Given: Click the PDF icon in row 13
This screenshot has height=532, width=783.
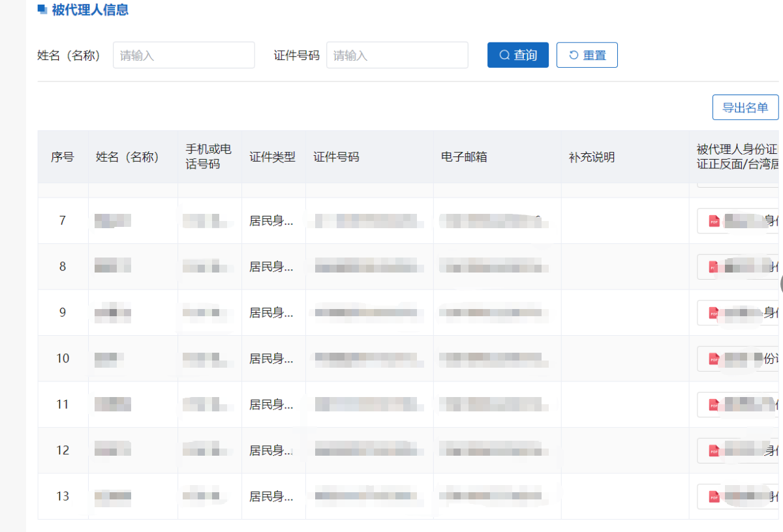Looking at the screenshot, I should point(714,497).
